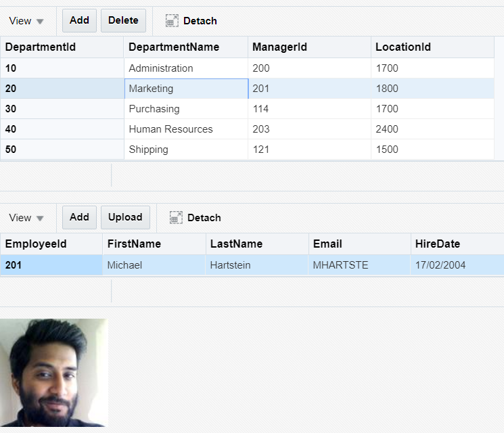Open the View dropdown above the departments table
The image size is (504, 433).
click(x=26, y=21)
